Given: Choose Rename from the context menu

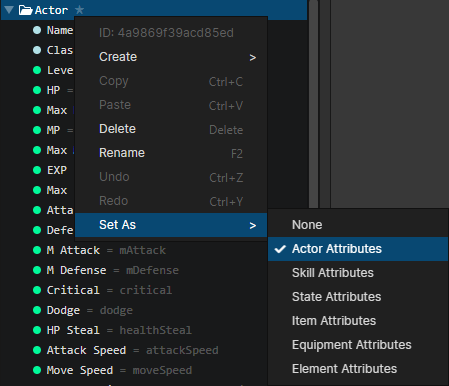Looking at the screenshot, I should pos(171,153).
